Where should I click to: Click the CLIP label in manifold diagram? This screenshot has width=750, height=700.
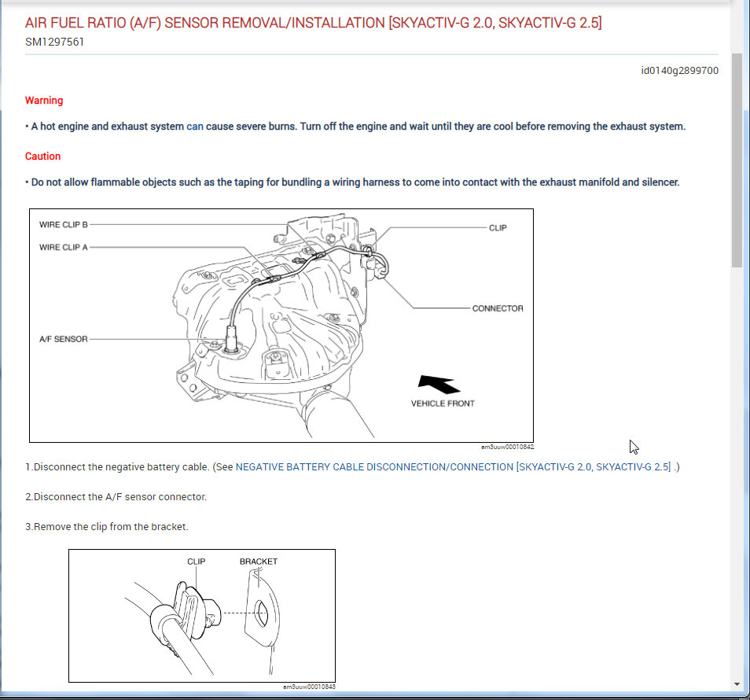pos(498,228)
